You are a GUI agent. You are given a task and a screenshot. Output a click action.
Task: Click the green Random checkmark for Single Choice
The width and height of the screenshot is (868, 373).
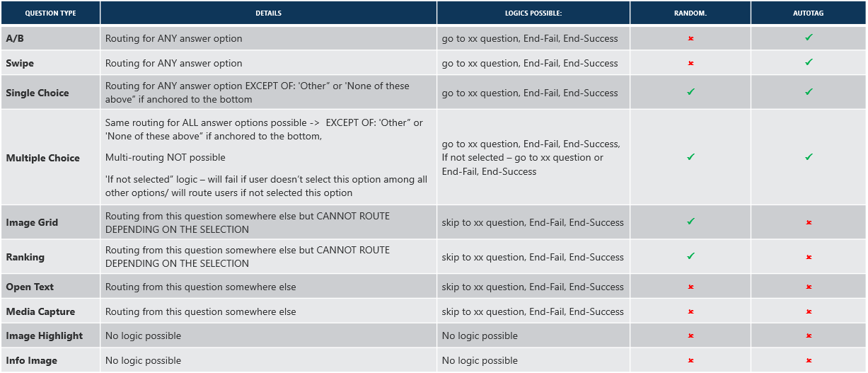coord(690,92)
